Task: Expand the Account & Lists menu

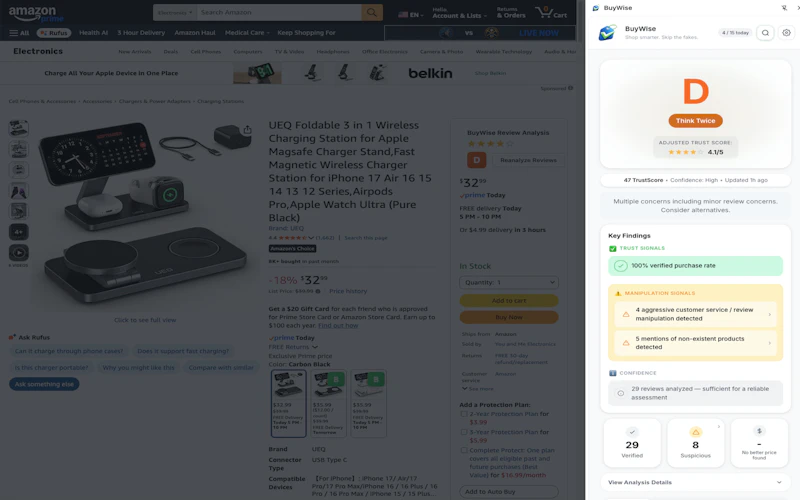Action: [459, 13]
